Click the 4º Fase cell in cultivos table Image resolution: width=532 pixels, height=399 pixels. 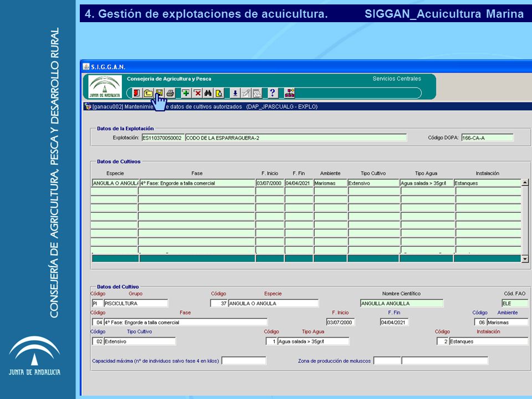(197, 183)
